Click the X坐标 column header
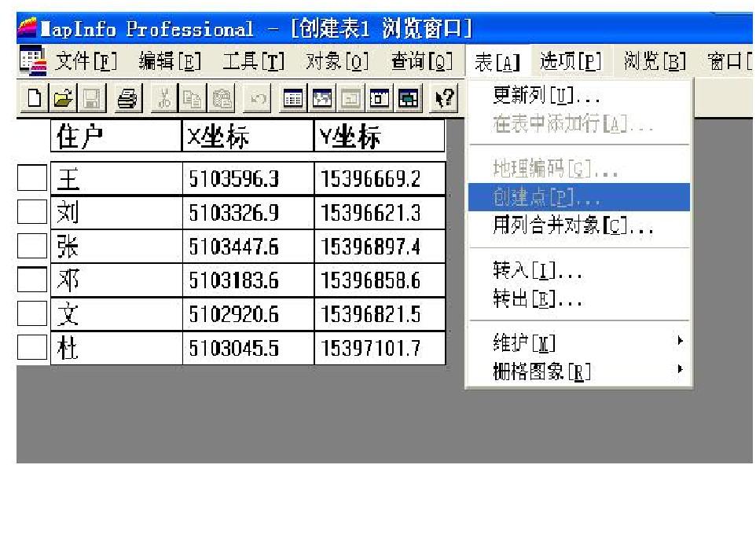Screen dimensions: 756x560 [248, 136]
